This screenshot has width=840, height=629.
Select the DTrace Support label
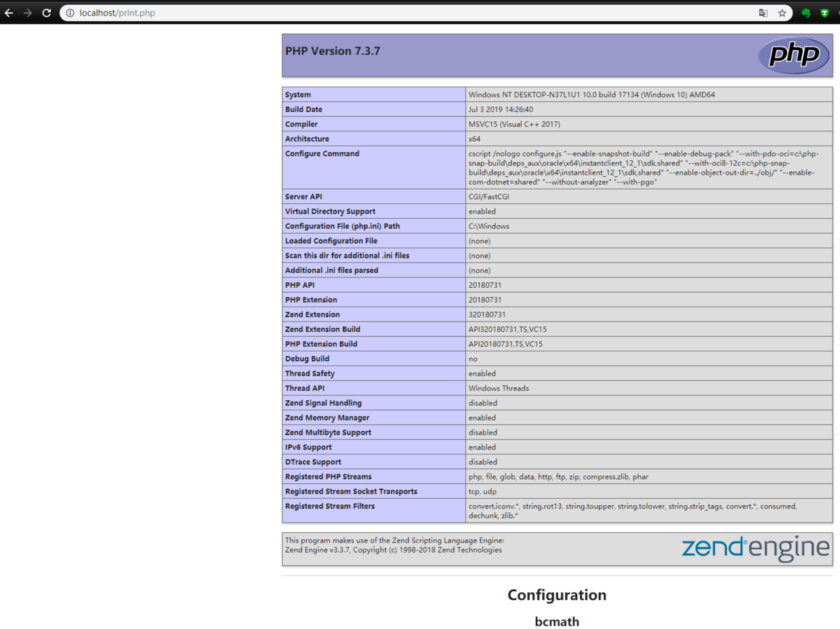tap(313, 462)
